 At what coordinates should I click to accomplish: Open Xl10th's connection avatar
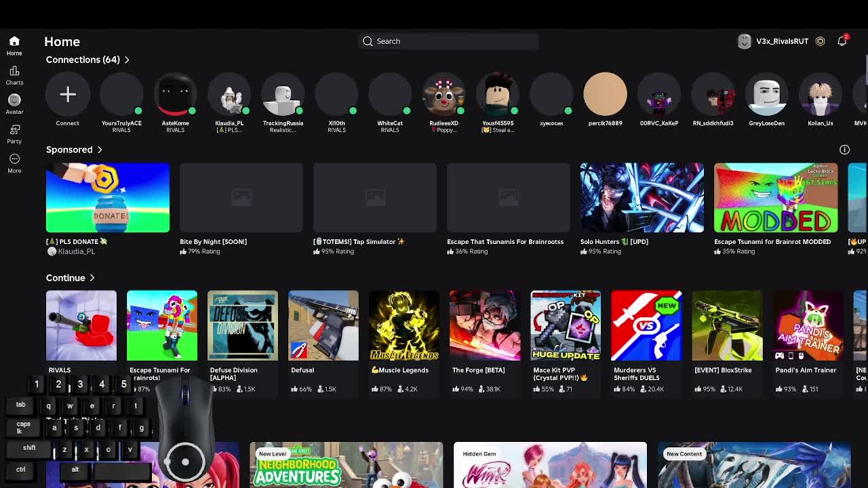click(x=336, y=94)
